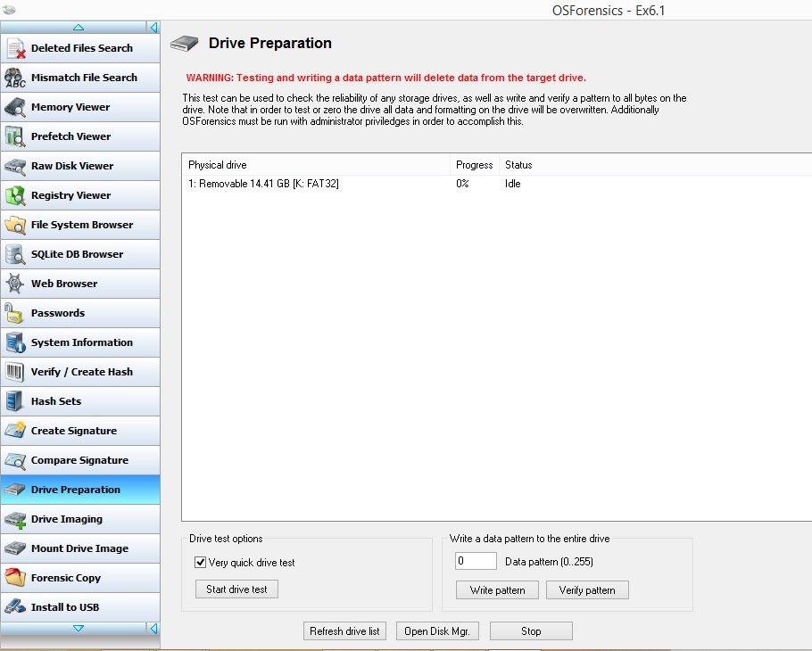Launch the File System Browser
The height and width of the screenshot is (651, 812).
point(80,225)
